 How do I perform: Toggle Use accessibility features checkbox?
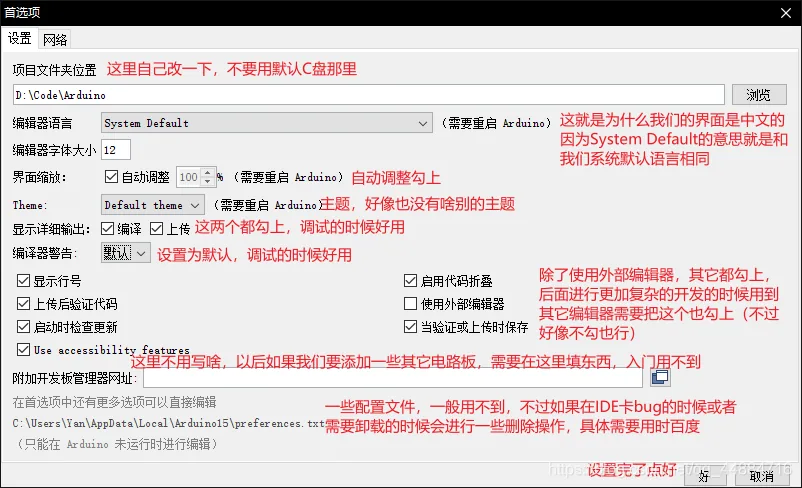(x=24, y=349)
